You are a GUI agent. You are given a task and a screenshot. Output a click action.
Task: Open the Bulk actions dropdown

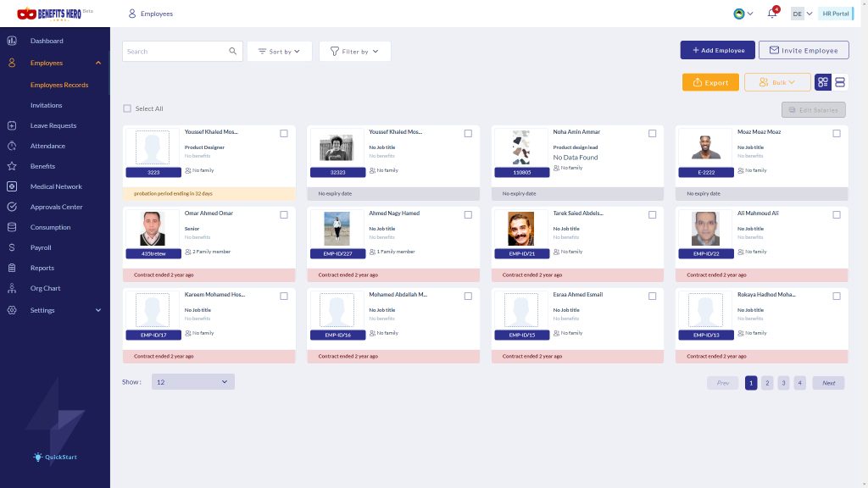click(x=777, y=82)
